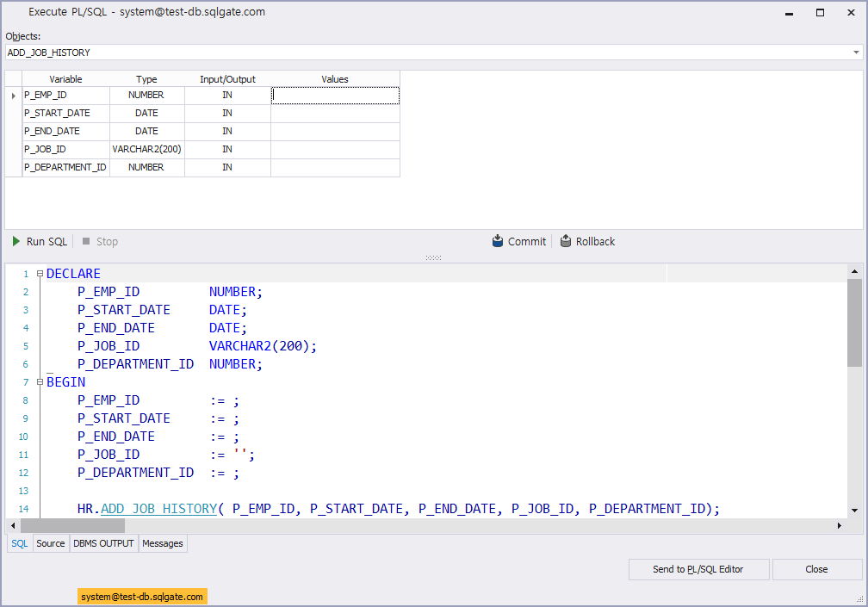The width and height of the screenshot is (868, 607).
Task: Click the Values cell for P_JOB_ID
Action: click(x=335, y=150)
